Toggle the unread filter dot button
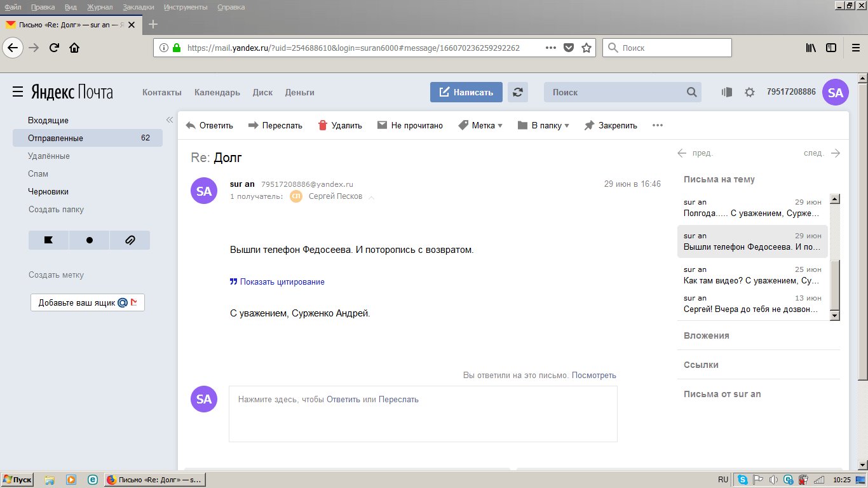Viewport: 868px width, 488px height. coord(89,240)
